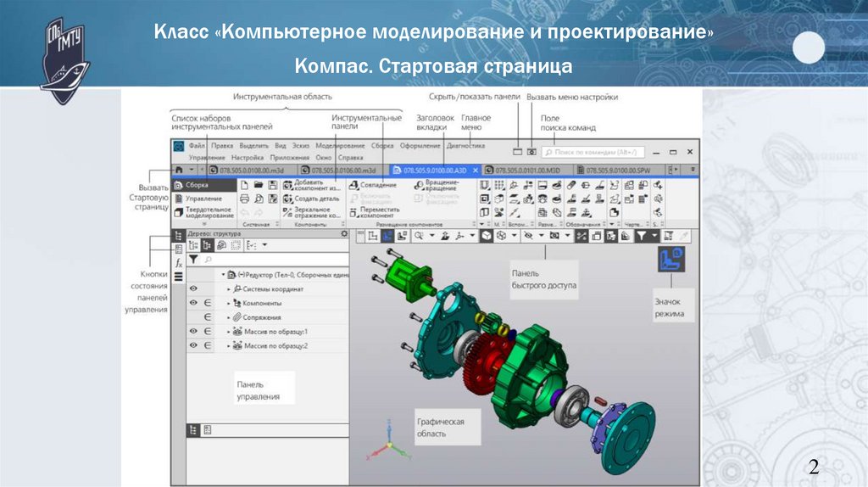
Task: Toggle the include mark for Компоненты row
Action: pos(208,303)
